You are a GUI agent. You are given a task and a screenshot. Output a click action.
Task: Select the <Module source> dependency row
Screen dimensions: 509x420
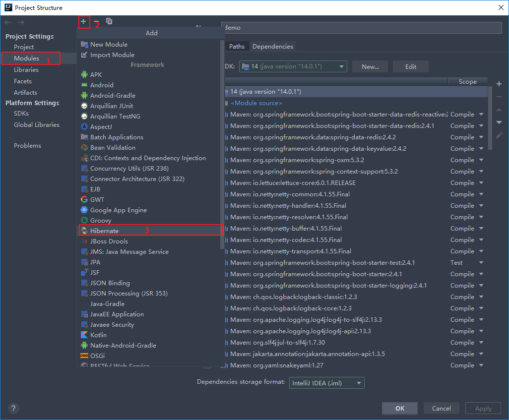356,103
